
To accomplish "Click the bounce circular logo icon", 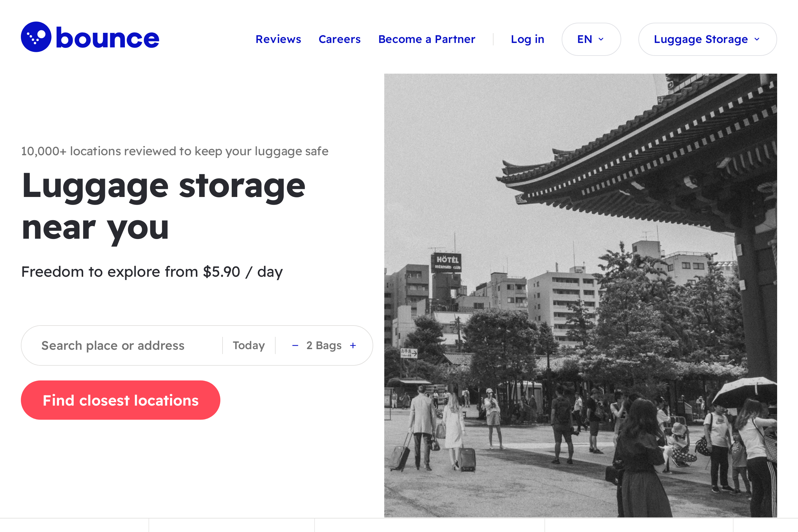I will (36, 37).
